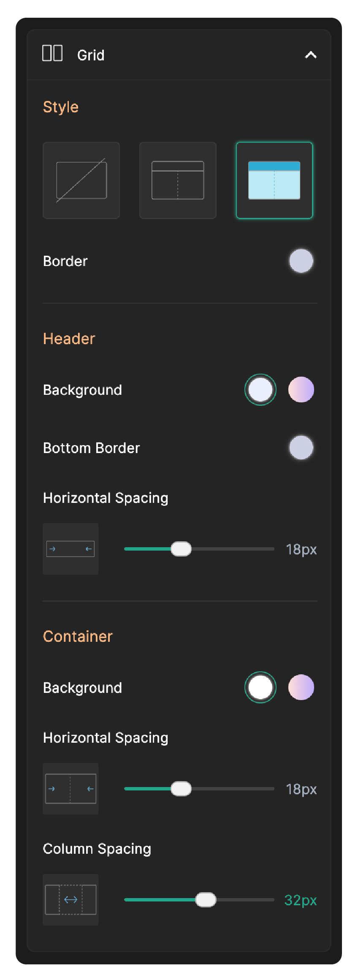Choose solid Header Background color
The width and height of the screenshot is (358, 980).
[260, 390]
